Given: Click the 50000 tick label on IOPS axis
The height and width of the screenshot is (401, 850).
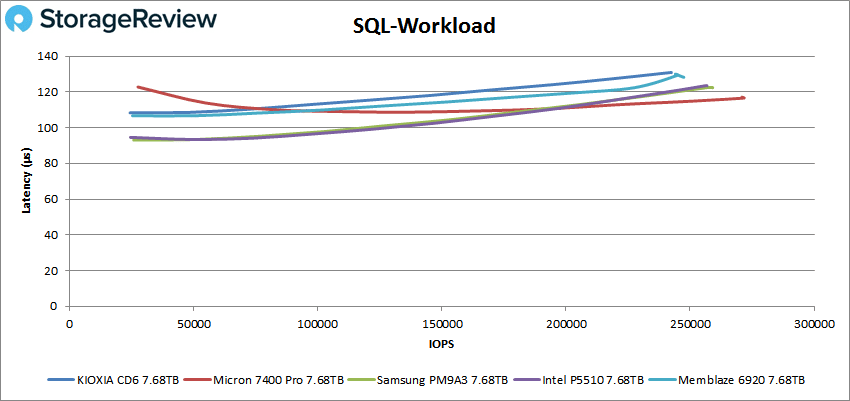Looking at the screenshot, I should click(x=194, y=324).
